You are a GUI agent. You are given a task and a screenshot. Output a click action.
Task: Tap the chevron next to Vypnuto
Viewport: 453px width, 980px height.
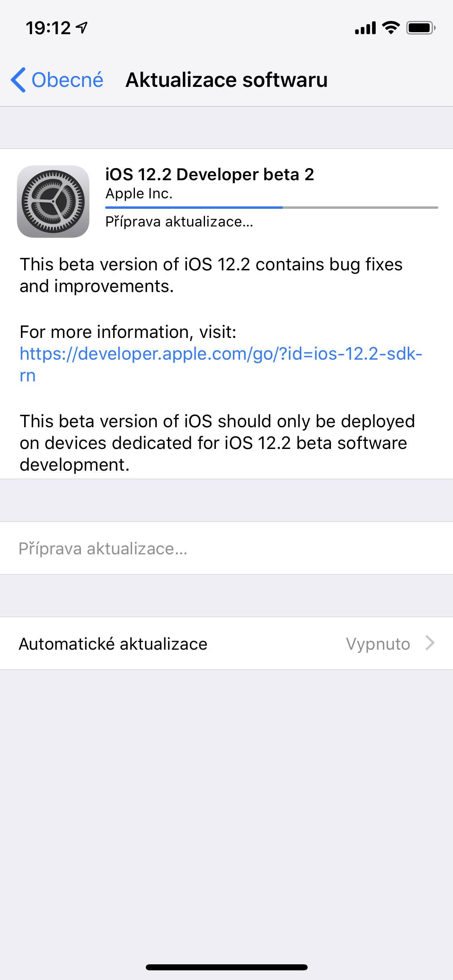coord(430,643)
